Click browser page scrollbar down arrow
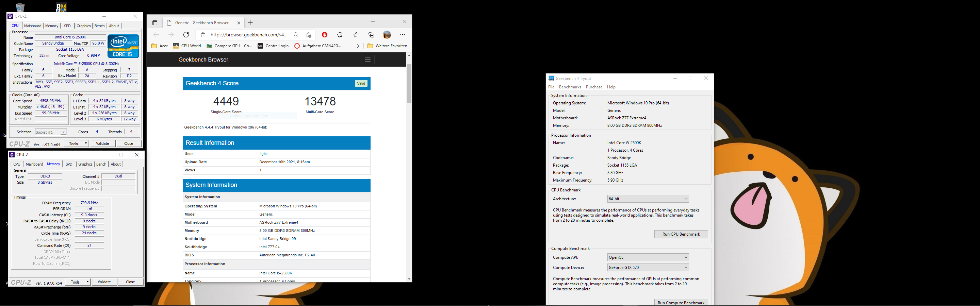 pos(409,279)
